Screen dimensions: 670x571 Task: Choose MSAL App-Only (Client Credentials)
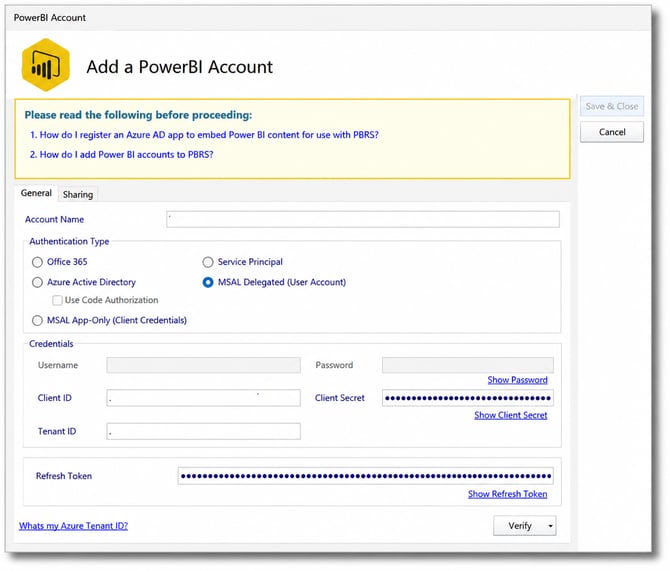pyautogui.click(x=37, y=320)
